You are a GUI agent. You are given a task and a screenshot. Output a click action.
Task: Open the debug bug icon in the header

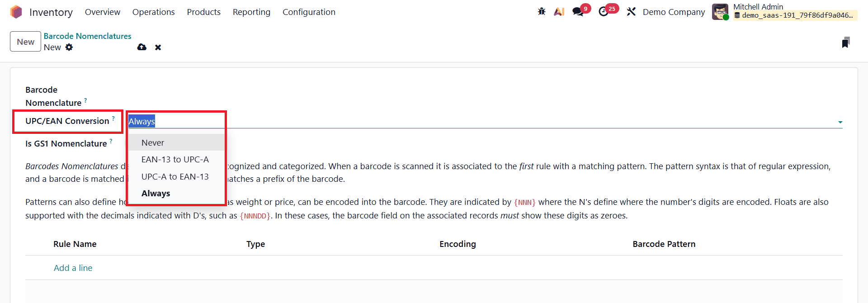pos(541,11)
